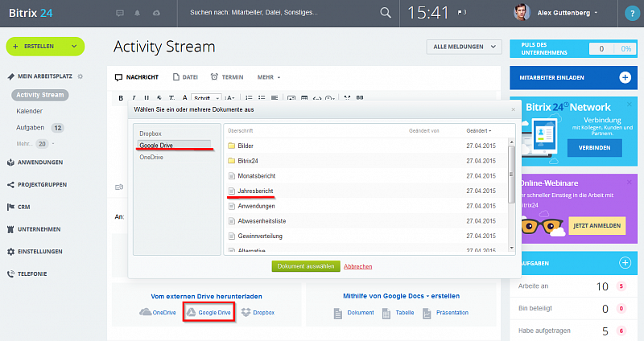Select Google Drive source in dialog
The width and height of the screenshot is (644, 341).
point(174,146)
